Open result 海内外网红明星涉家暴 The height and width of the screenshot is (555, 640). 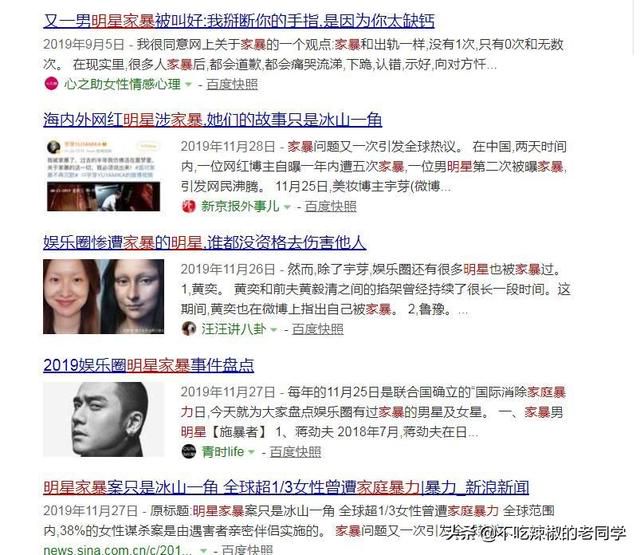tap(213, 120)
